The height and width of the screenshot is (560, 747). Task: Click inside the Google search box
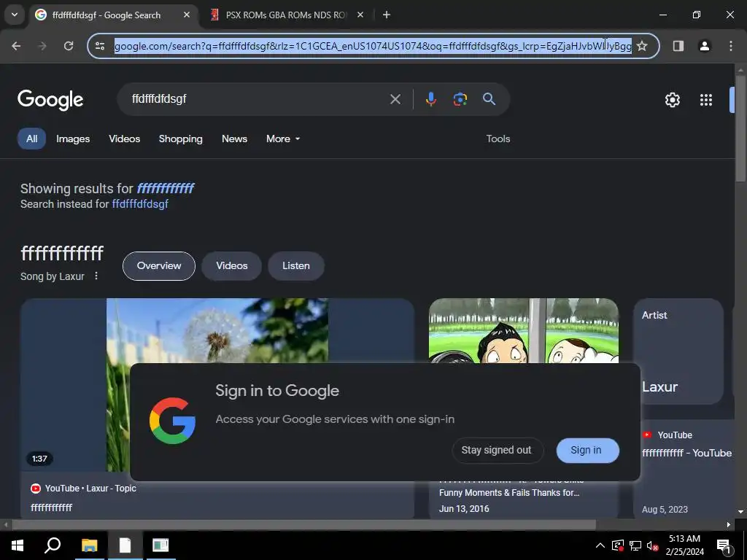point(258,99)
